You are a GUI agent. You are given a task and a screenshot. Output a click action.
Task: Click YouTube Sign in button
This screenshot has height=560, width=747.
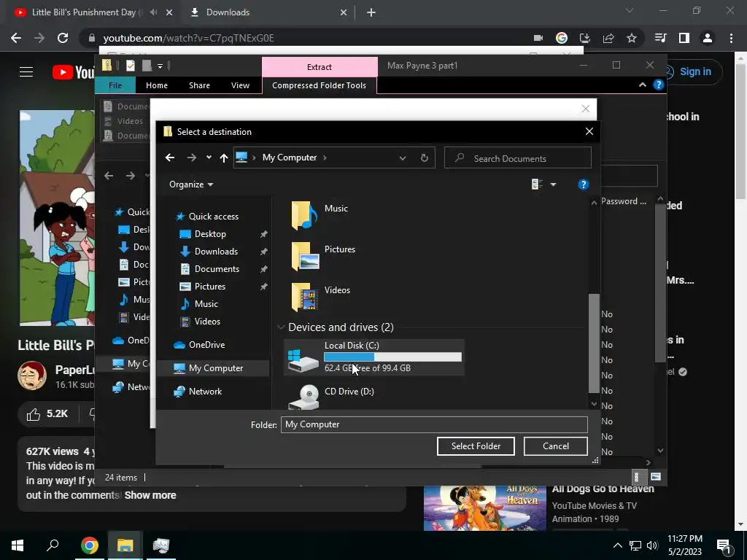click(x=694, y=72)
